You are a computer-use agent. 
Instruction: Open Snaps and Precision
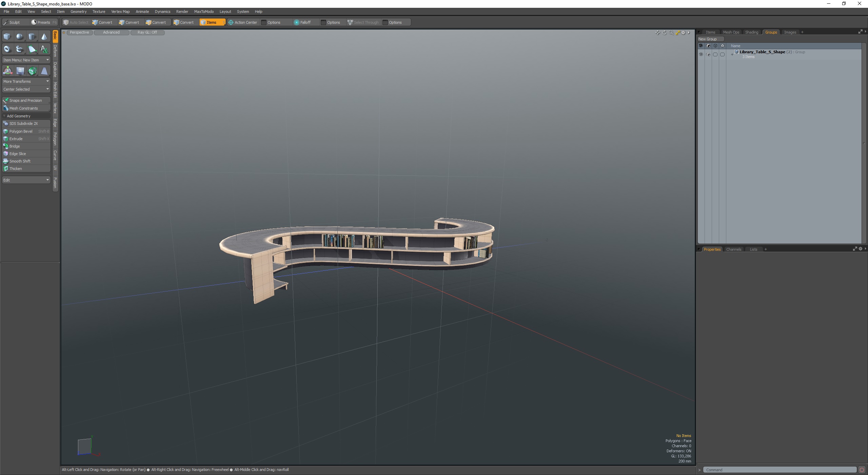pos(26,100)
